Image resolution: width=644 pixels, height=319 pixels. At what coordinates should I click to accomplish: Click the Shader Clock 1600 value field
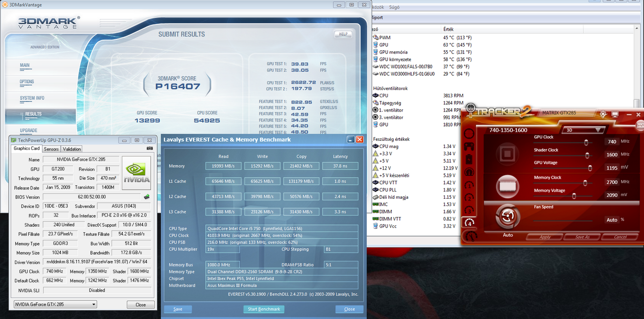coord(611,154)
